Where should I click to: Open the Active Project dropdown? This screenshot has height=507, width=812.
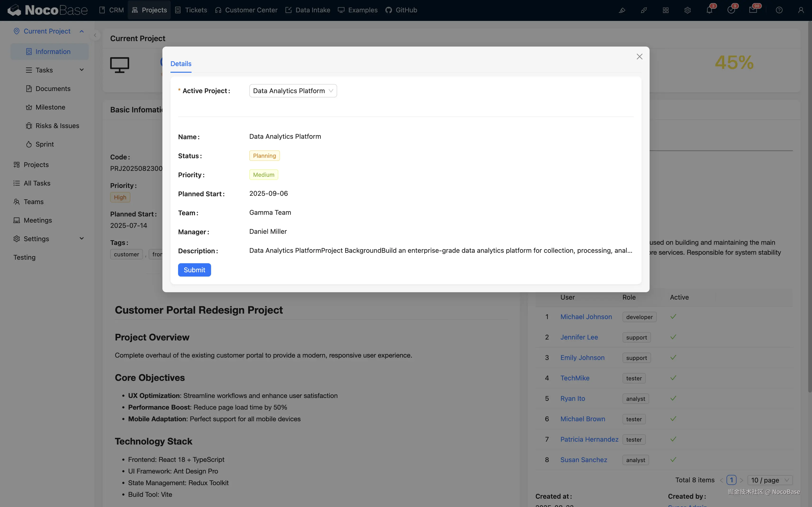pyautogui.click(x=293, y=91)
